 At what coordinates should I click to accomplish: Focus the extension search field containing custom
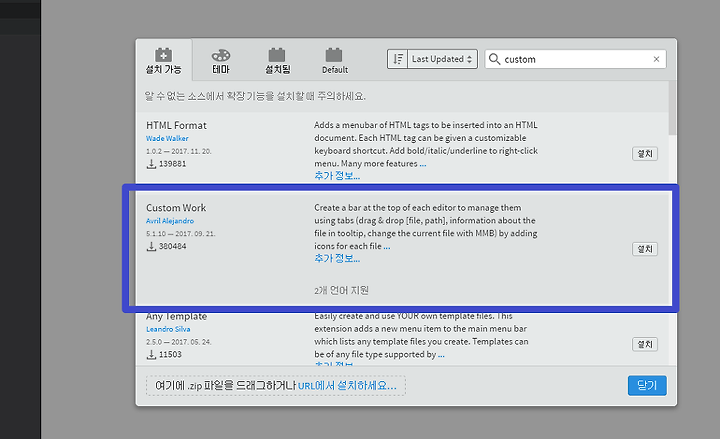point(575,59)
